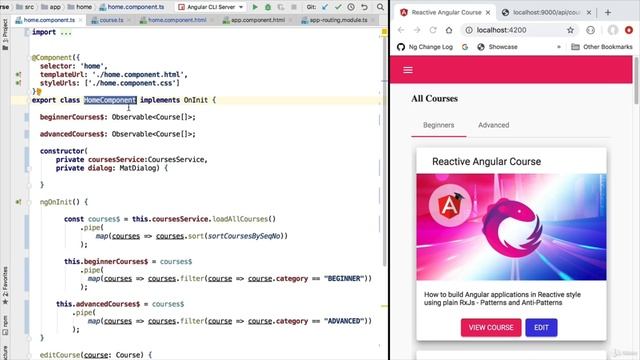Expand the collapsed import statements
The image size is (640, 360).
pos(65,32)
